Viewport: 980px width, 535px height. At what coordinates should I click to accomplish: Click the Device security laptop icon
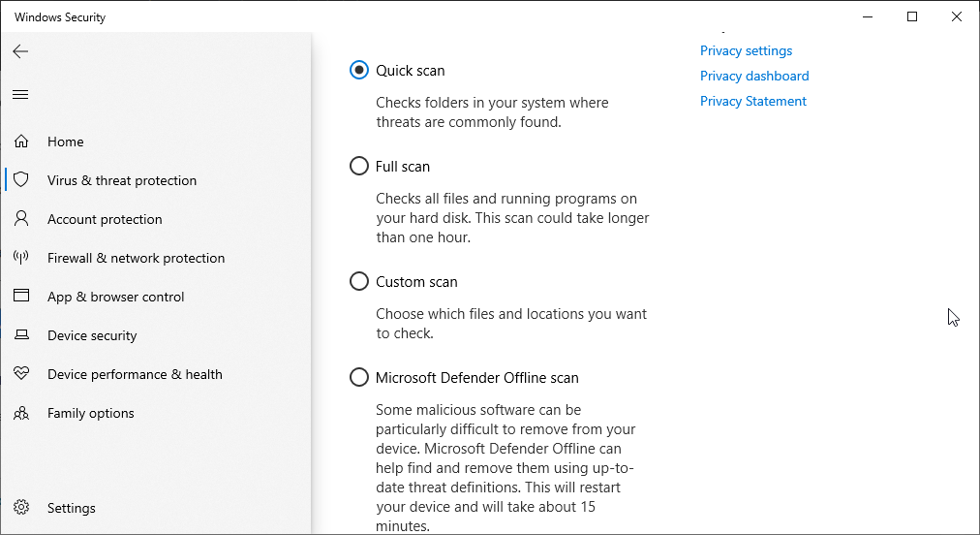coord(21,334)
